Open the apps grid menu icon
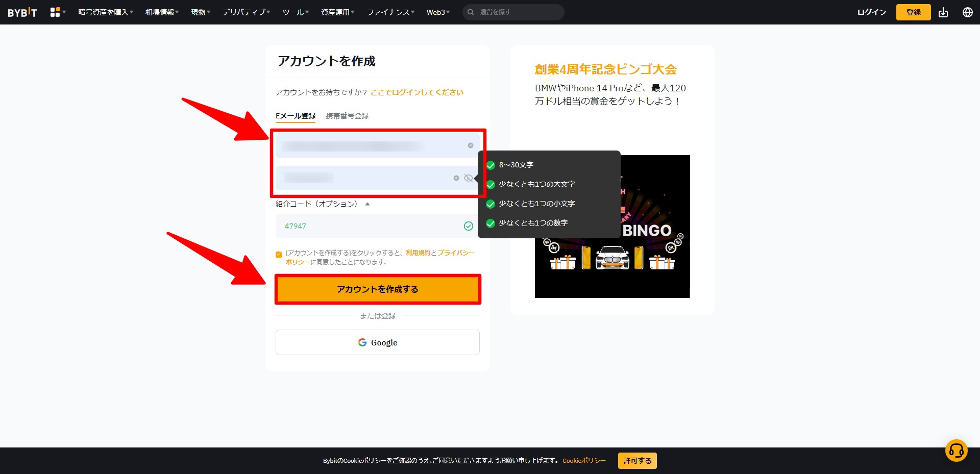This screenshot has width=980, height=474. coord(55,12)
